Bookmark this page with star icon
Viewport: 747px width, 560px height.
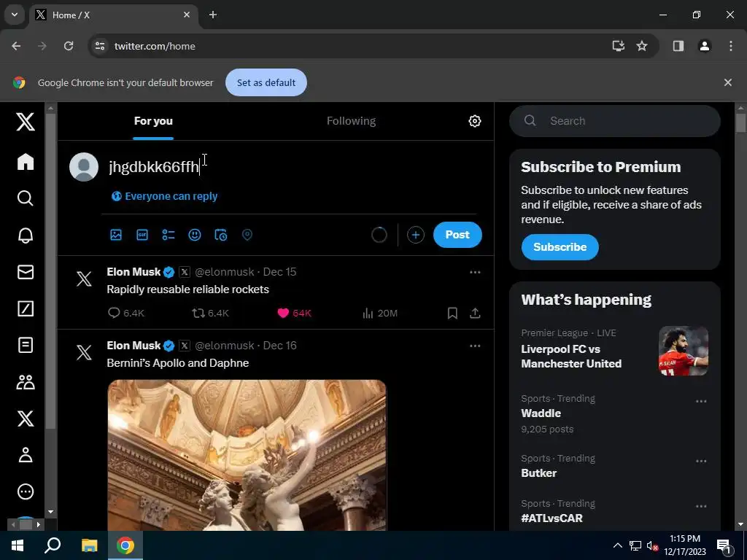point(642,46)
